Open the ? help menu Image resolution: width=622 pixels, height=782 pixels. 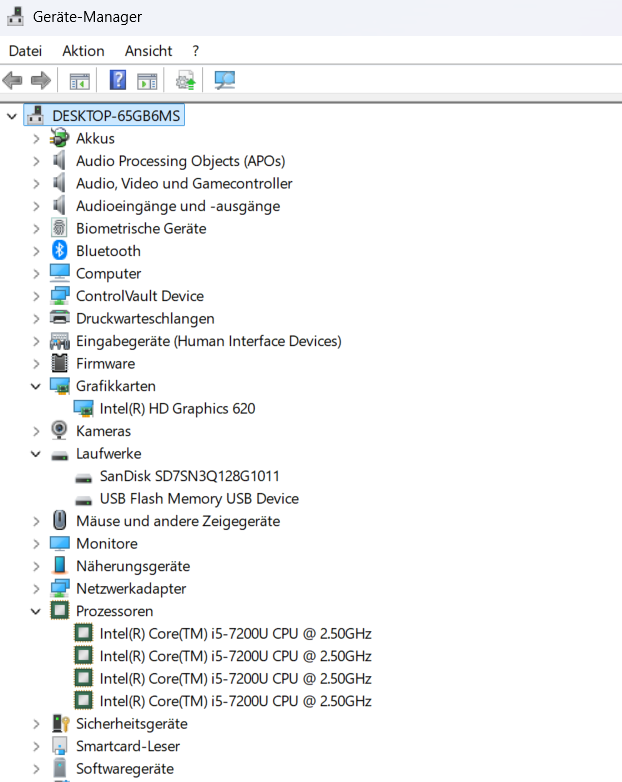[196, 51]
